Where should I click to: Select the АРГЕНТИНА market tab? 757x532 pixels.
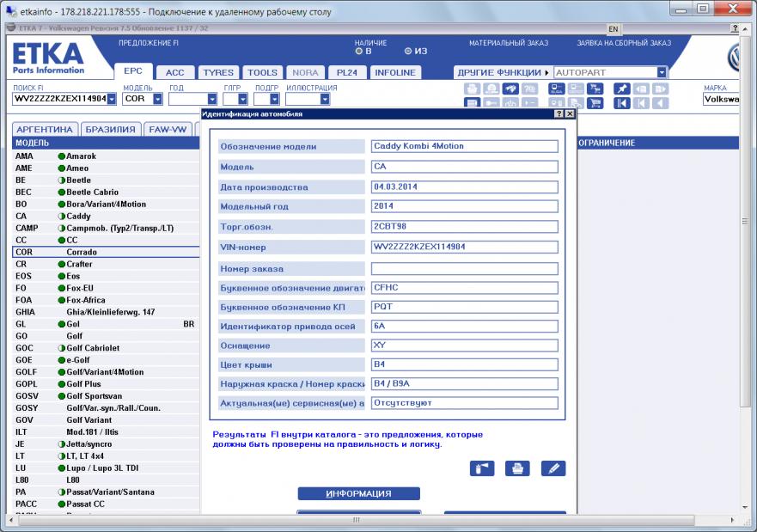pyautogui.click(x=45, y=130)
